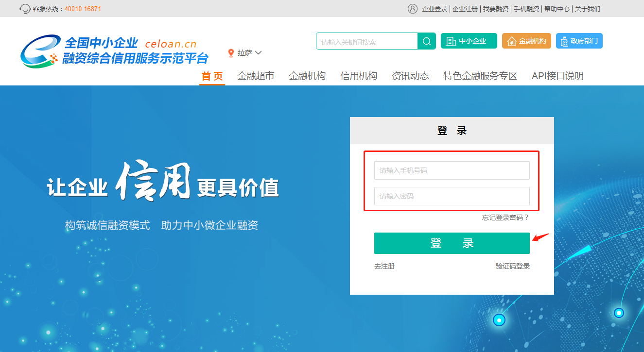This screenshot has height=352, width=644.
Task: Open the 金融超市 navigation tab
Action: (256, 76)
